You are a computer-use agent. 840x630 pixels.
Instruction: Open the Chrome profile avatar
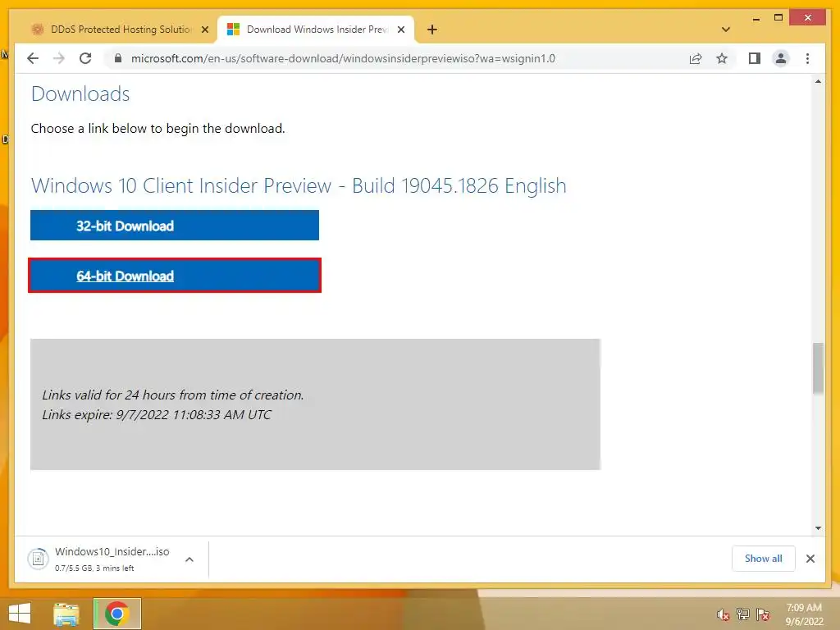coord(781,58)
